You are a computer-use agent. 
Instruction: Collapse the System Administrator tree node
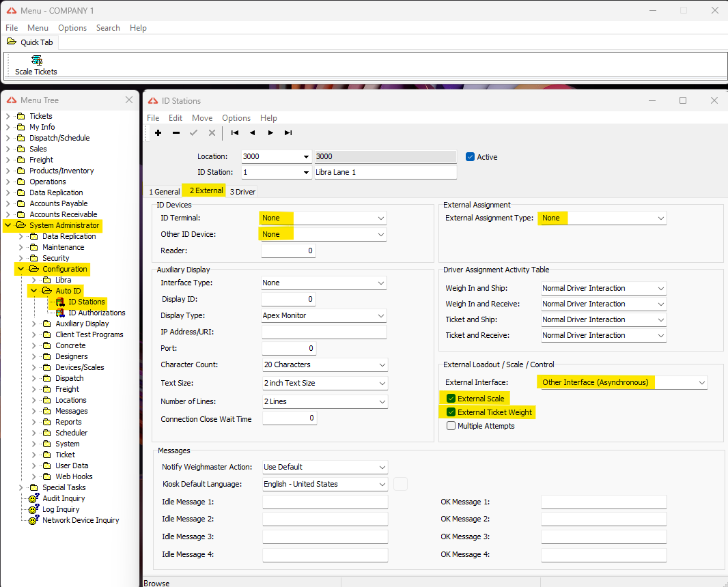tap(8, 225)
